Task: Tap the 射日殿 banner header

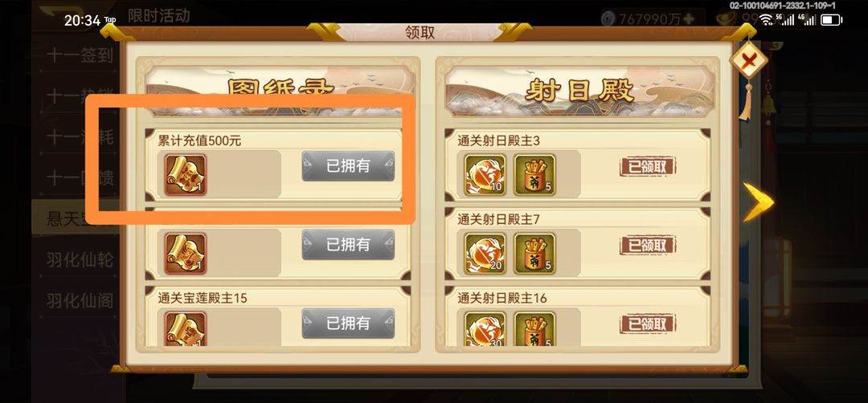Action: click(579, 90)
